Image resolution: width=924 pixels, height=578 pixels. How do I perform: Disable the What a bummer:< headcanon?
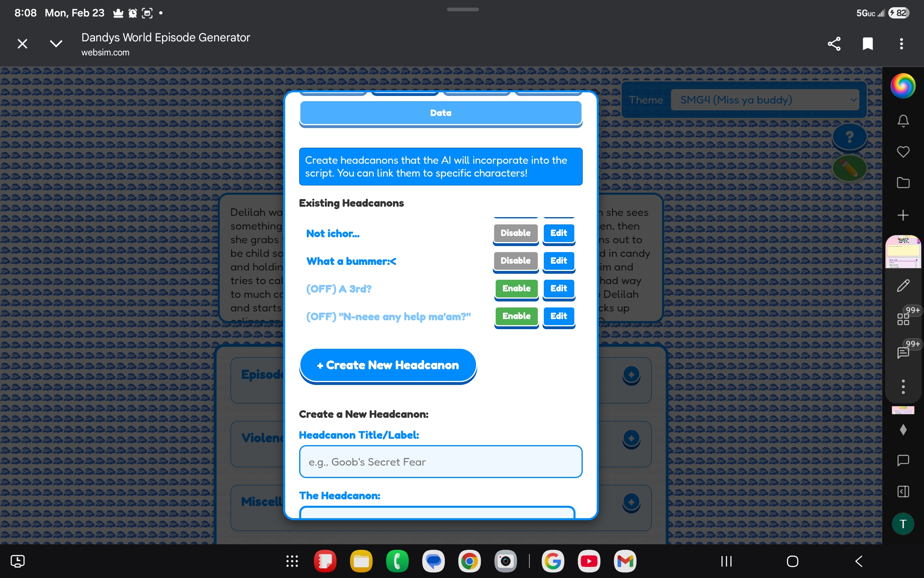[x=515, y=261]
